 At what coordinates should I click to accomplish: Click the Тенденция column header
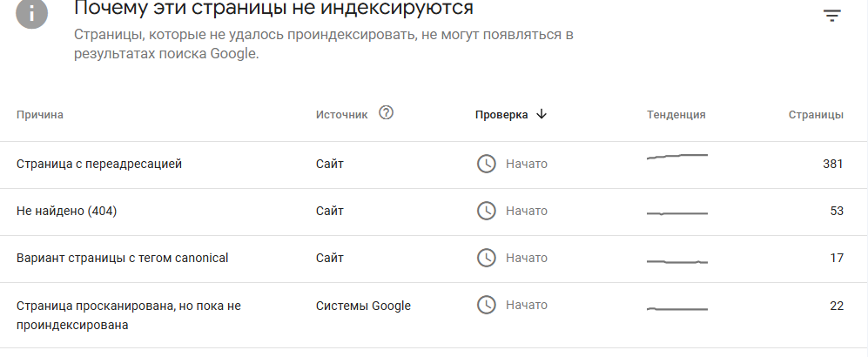(676, 115)
